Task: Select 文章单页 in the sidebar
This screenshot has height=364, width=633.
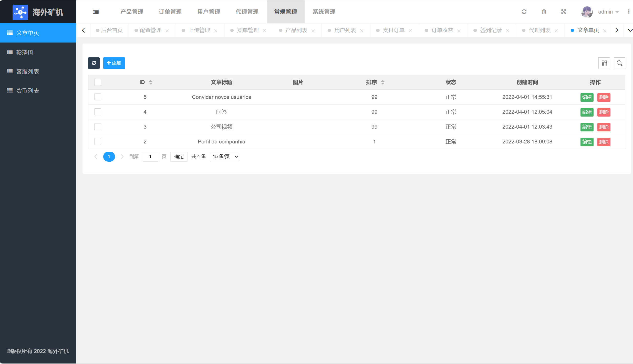Action: (x=38, y=33)
